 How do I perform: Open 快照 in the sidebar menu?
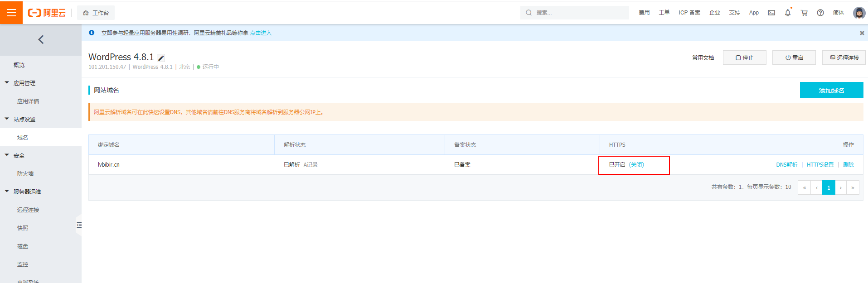23,228
